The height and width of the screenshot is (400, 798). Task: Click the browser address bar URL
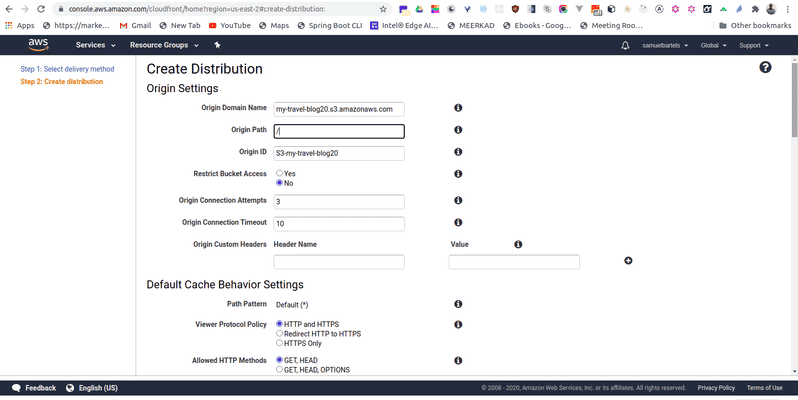196,9
